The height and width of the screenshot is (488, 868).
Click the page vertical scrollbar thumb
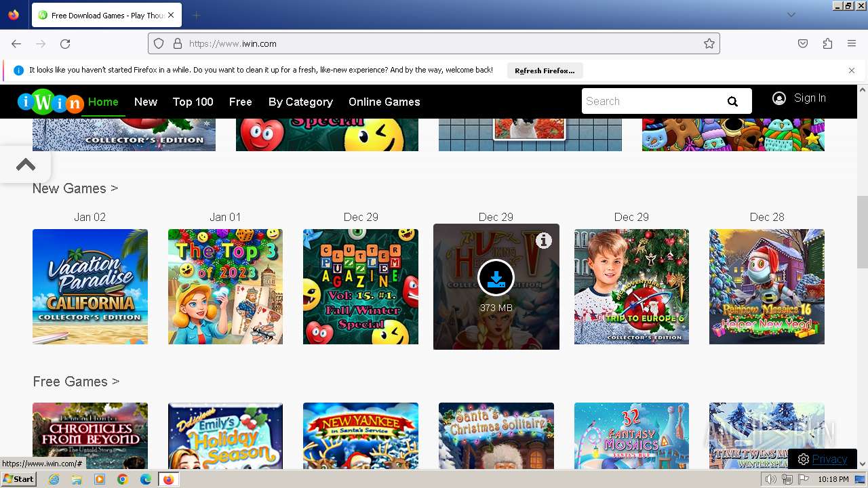[863, 234]
